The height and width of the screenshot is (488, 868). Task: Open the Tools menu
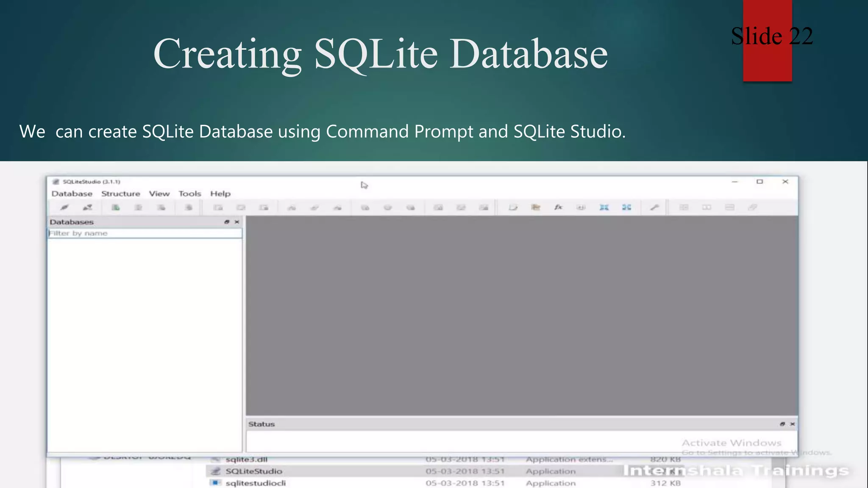coord(189,194)
